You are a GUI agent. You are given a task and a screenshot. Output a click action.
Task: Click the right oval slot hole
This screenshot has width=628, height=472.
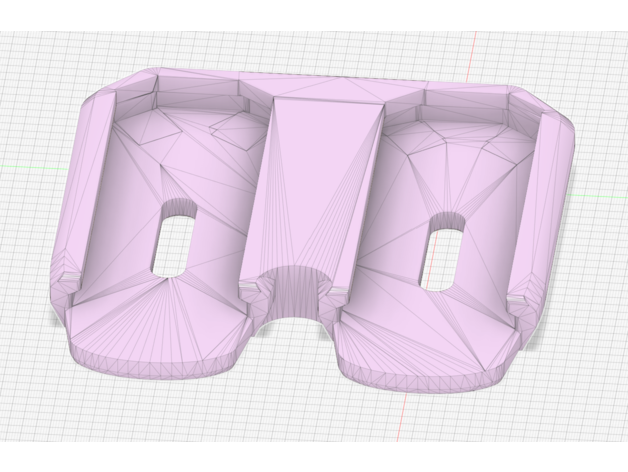coord(443,257)
